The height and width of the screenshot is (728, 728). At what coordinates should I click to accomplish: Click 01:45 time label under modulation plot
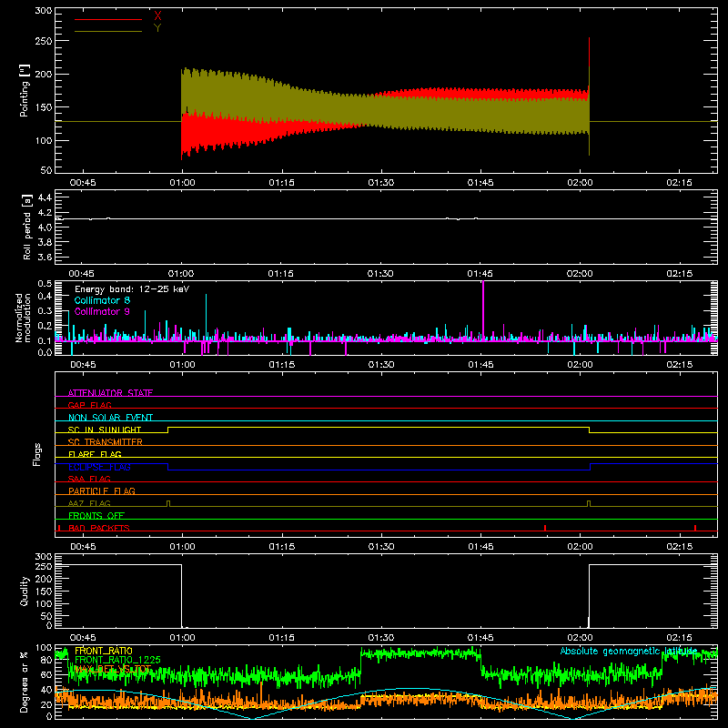point(480,365)
